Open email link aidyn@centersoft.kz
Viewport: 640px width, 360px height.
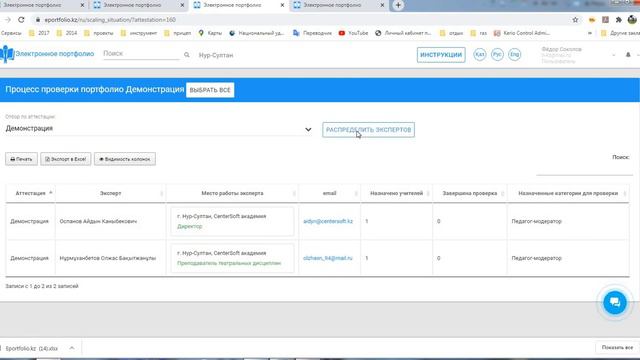(x=328, y=221)
